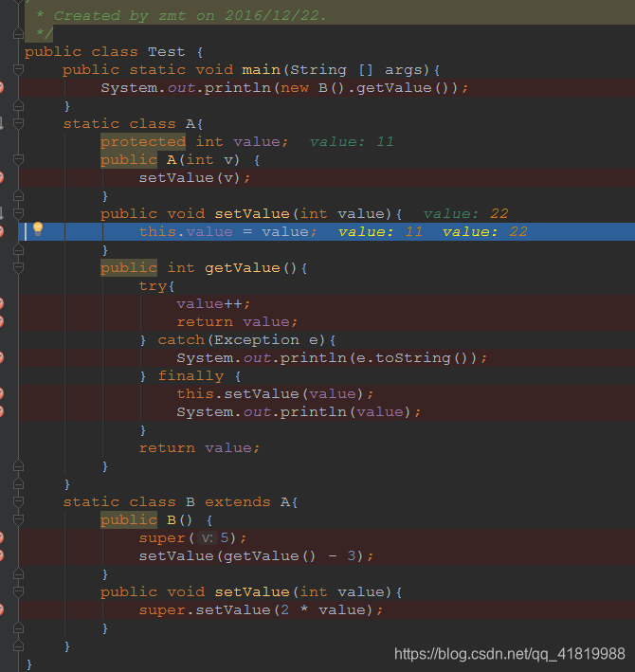The image size is (635, 672).
Task: Click the '3' literal in setValue(getValue() - 3)
Action: tap(352, 555)
